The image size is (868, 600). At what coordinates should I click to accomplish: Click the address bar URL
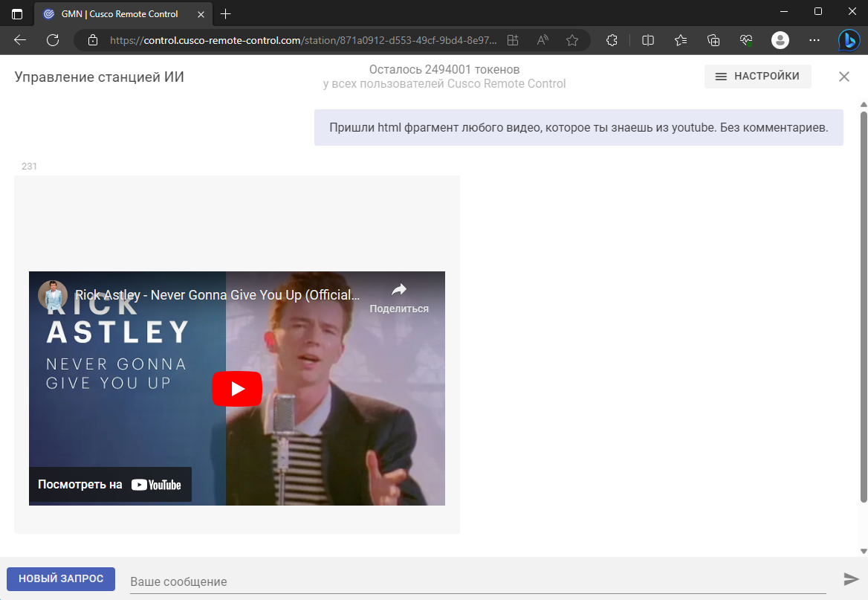[x=303, y=40]
